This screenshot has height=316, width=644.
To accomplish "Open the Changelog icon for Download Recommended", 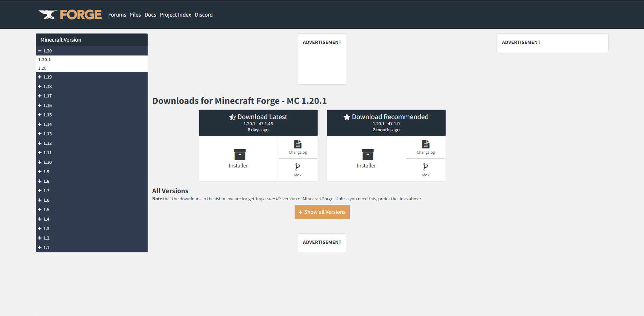I will pos(426,144).
